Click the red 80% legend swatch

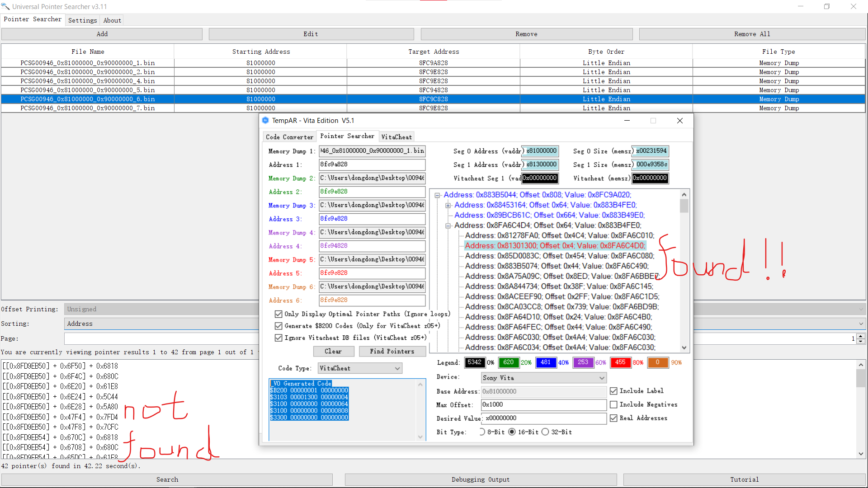(x=620, y=362)
